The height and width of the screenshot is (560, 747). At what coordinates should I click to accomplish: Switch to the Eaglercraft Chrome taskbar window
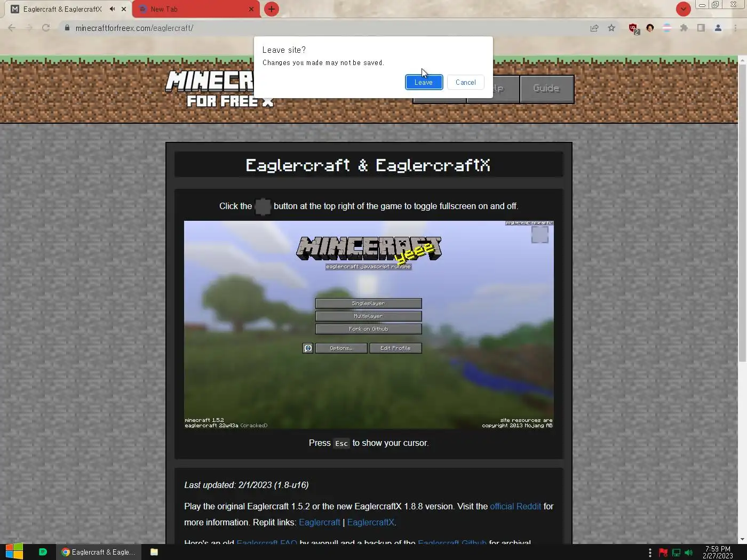(x=99, y=552)
